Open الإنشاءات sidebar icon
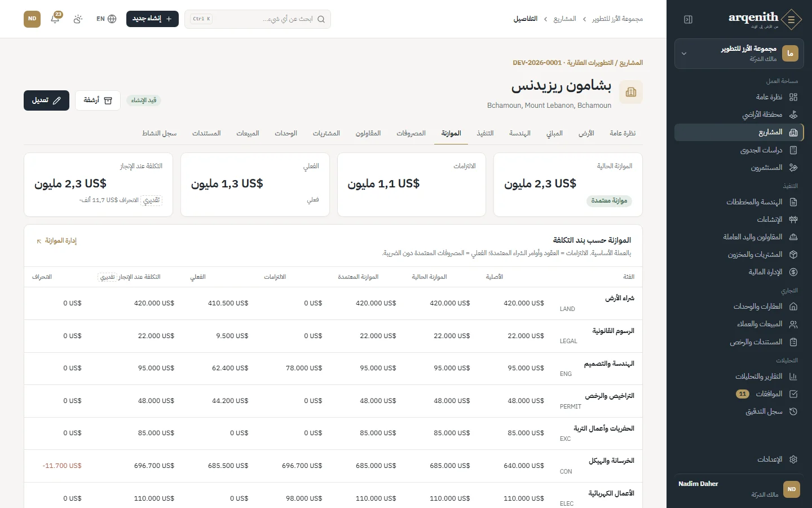Screen dimensions: 812x508 click(x=793, y=220)
